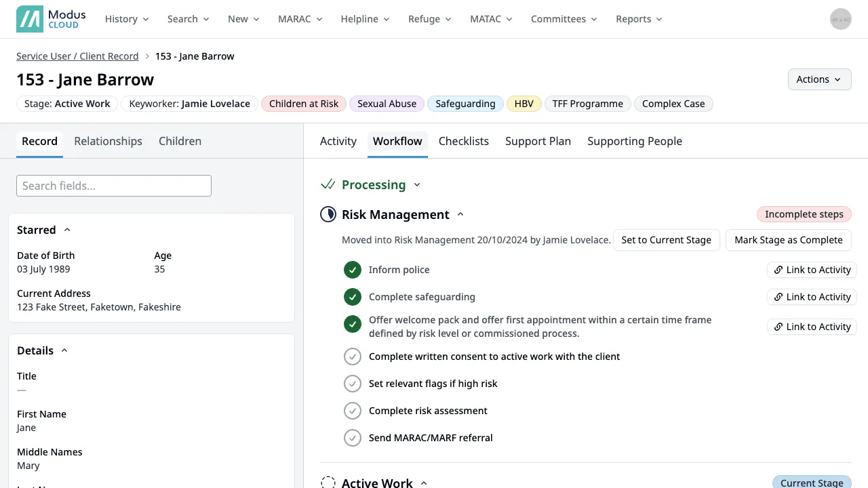Focus the Search fields input

pyautogui.click(x=114, y=186)
